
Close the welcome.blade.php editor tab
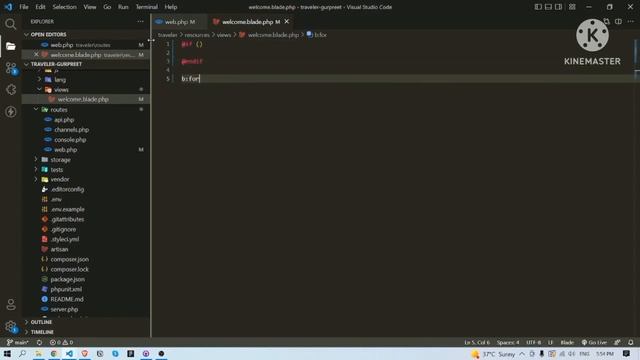[x=287, y=22]
